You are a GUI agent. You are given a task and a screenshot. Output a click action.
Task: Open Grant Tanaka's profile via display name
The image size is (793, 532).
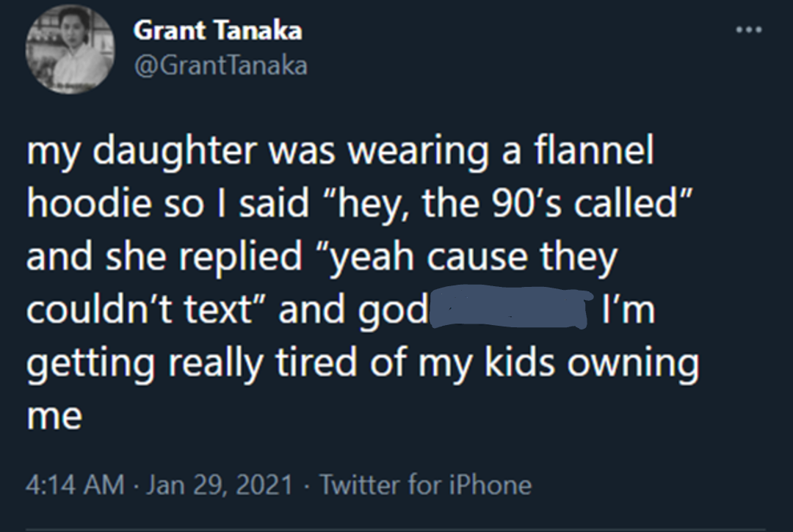pyautogui.click(x=217, y=31)
